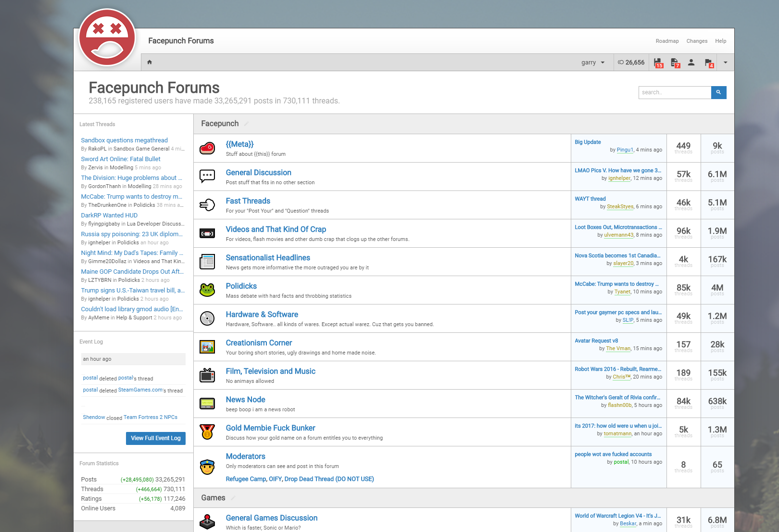Open latest thread Sandbox questions megathread
This screenshot has height=532, width=779.
click(x=124, y=140)
